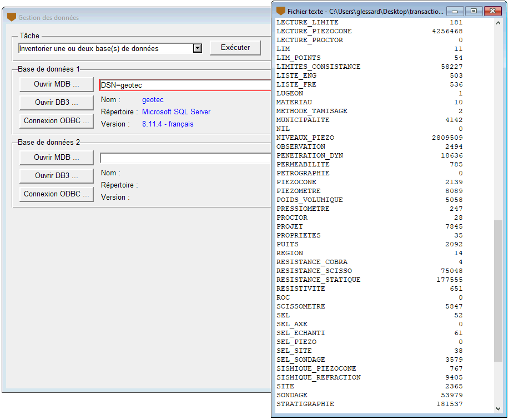Select the PROPRIETES row

(370, 235)
